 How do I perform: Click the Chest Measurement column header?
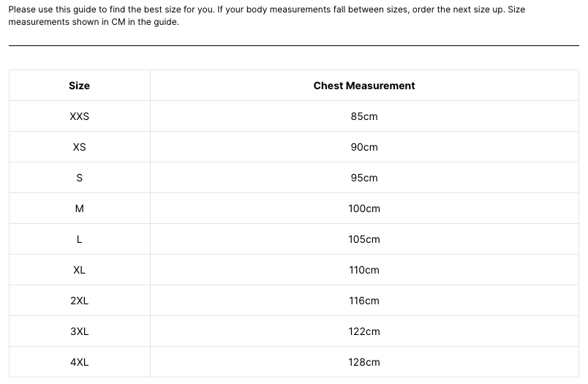click(x=364, y=86)
